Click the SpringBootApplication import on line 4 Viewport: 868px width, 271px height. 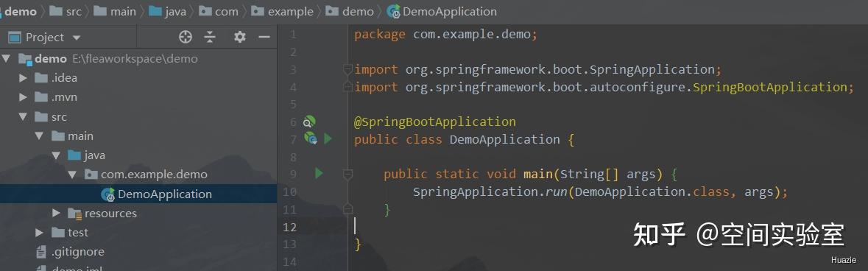tap(770, 87)
